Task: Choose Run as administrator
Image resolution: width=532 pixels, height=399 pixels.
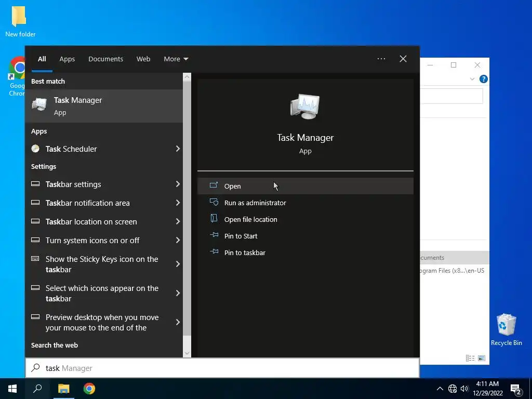Action: [305, 203]
